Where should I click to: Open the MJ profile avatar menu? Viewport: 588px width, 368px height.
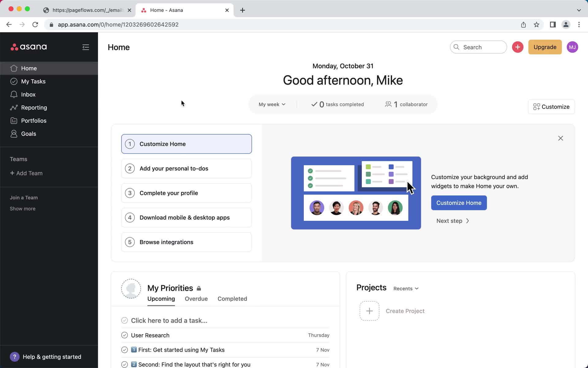pyautogui.click(x=572, y=47)
